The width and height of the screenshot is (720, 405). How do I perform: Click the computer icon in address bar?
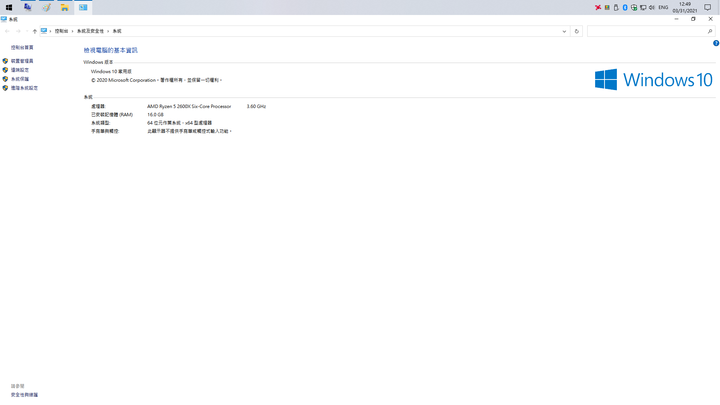click(44, 31)
